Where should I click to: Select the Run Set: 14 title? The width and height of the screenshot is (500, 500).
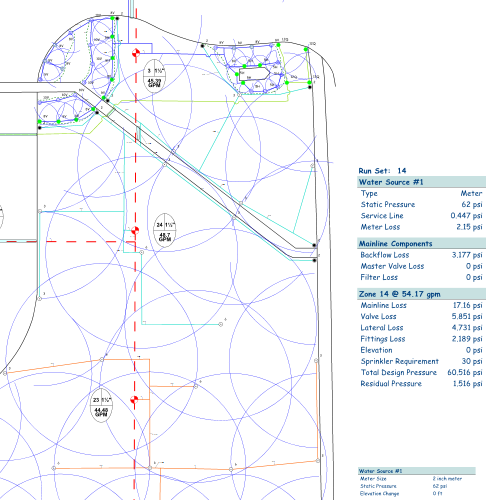pyautogui.click(x=382, y=171)
